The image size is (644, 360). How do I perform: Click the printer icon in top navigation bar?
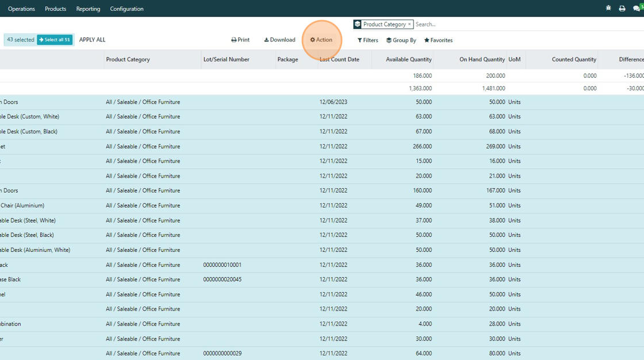click(x=622, y=9)
